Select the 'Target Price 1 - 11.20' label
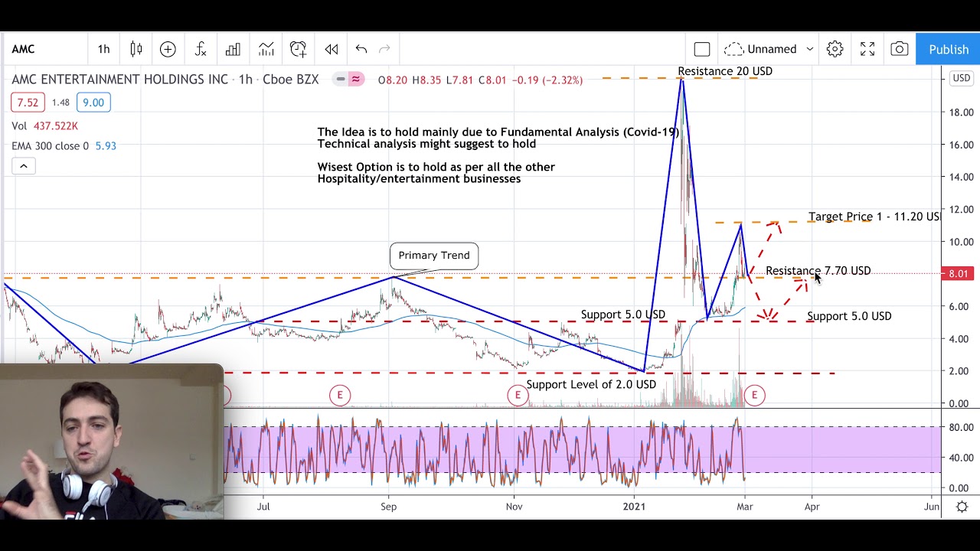Image resolution: width=980 pixels, height=551 pixels. pyautogui.click(x=874, y=217)
